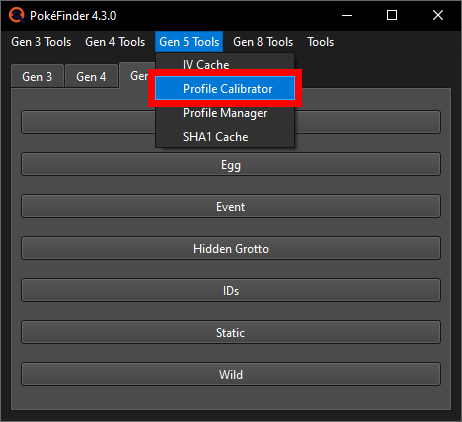This screenshot has height=422, width=462.
Task: Open the IDs tool
Action: point(231,290)
